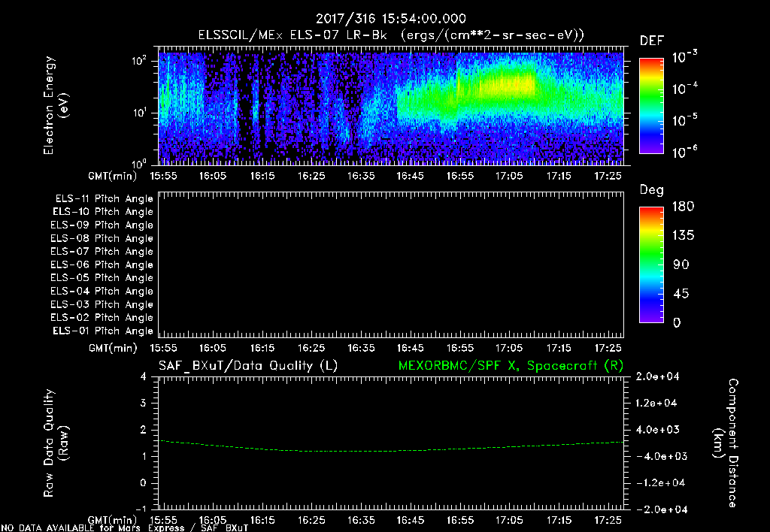Click the SAF_BXuT/Data Quality (L) title

click(248, 366)
